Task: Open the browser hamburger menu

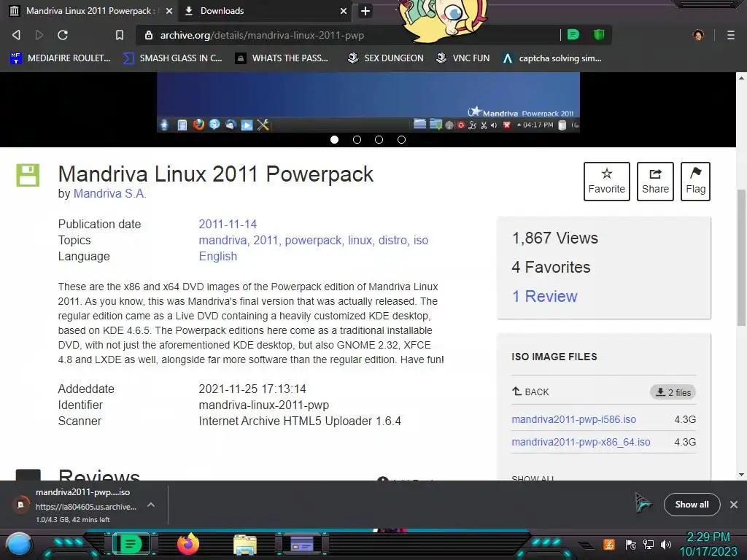Action: pyautogui.click(x=731, y=35)
